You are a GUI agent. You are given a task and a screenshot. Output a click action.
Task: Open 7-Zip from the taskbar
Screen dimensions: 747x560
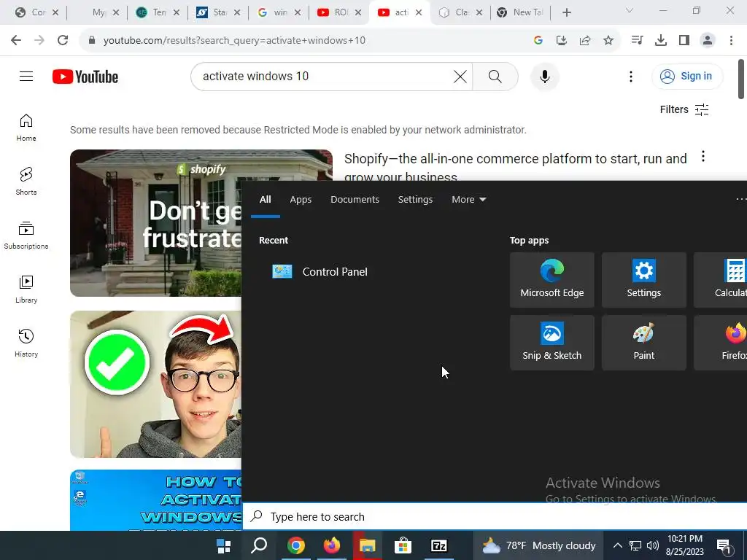tap(439, 545)
